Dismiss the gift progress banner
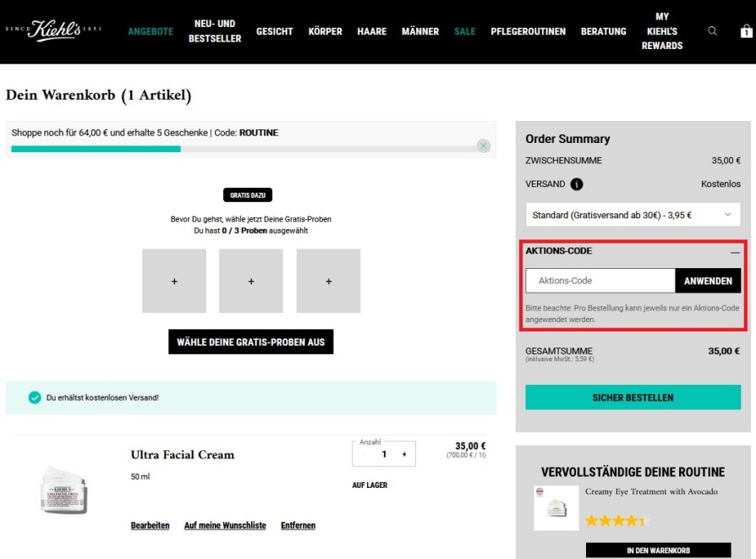Screen dimensions: 756x559 coord(484,145)
